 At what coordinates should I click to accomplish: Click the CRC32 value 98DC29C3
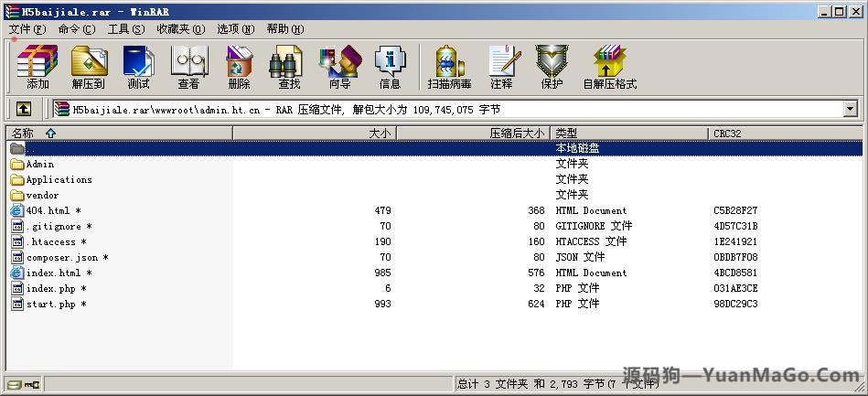735,304
